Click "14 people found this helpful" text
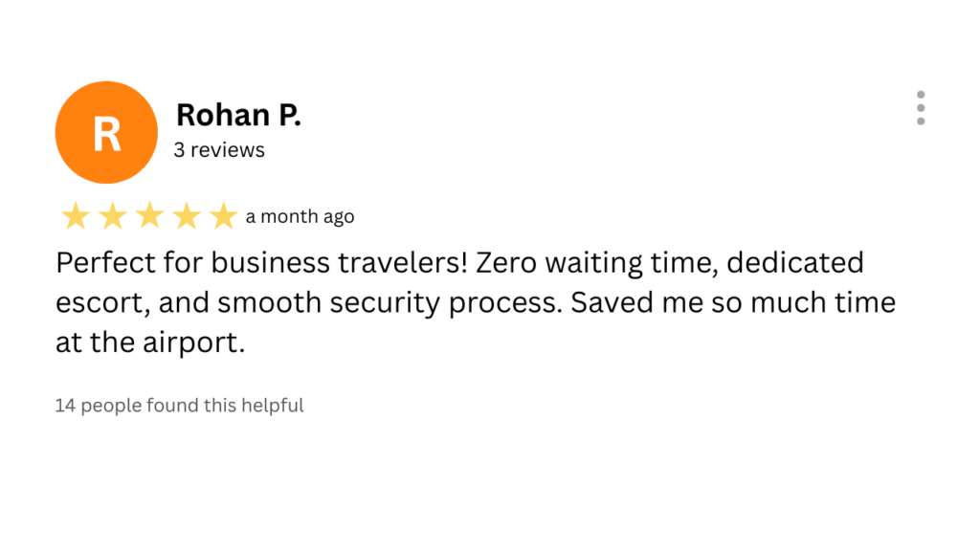 pyautogui.click(x=179, y=406)
